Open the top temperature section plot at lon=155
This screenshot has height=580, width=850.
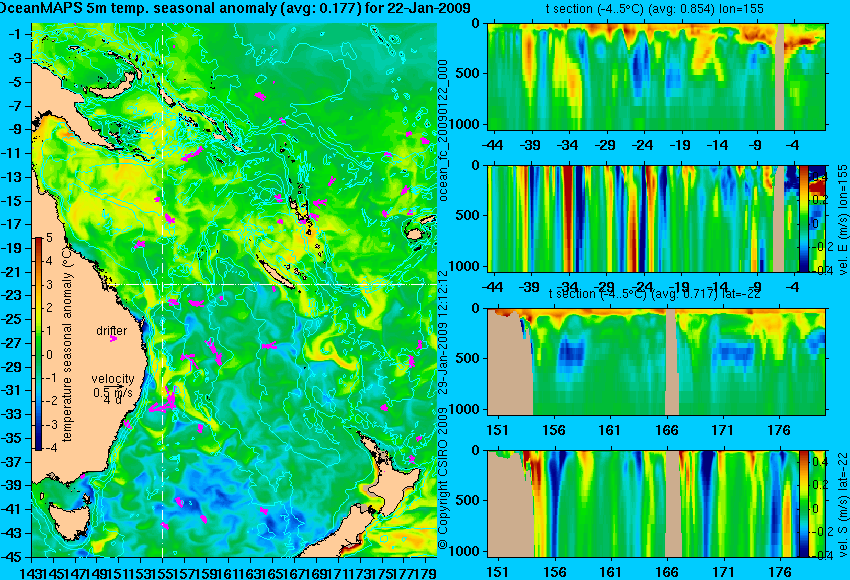pos(656,76)
